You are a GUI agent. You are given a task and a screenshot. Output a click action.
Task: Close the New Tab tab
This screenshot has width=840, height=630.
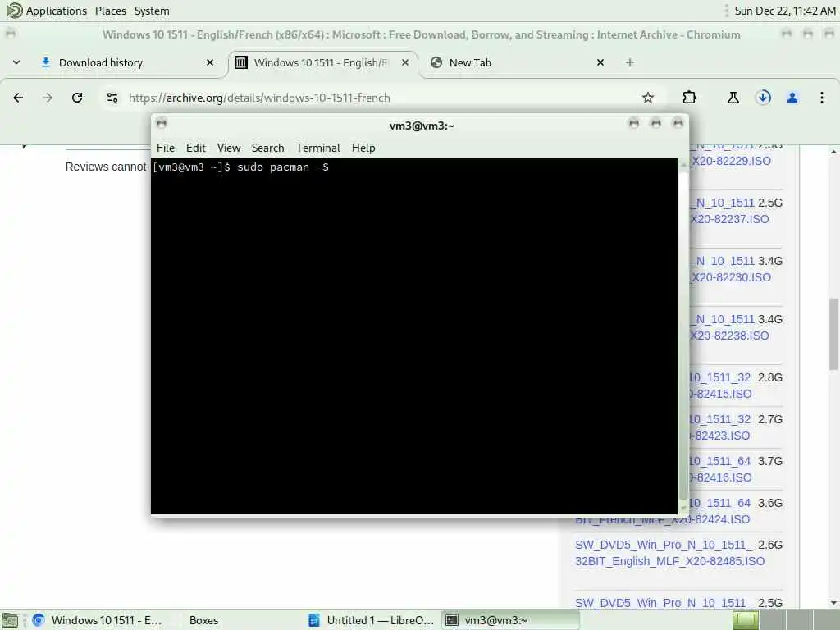pos(600,62)
